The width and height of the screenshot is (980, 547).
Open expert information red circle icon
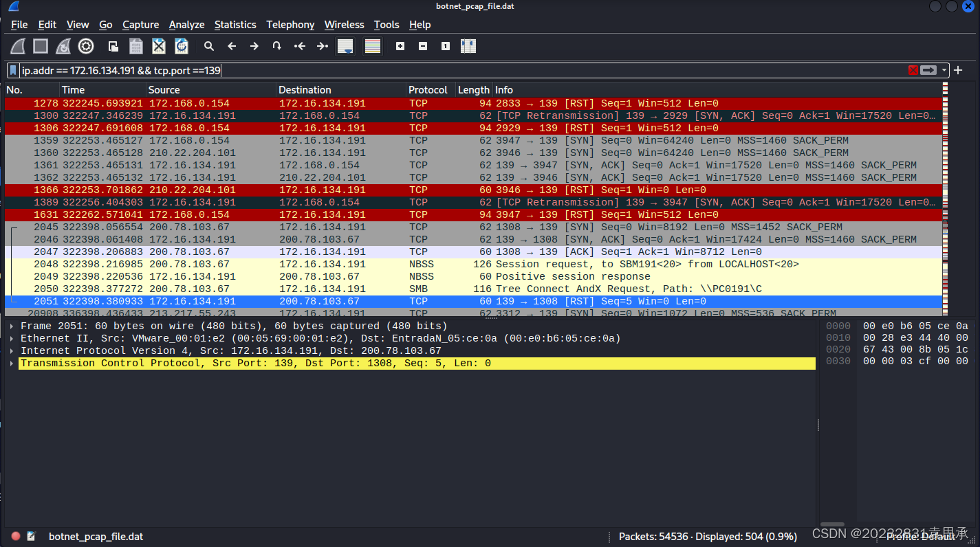16,536
